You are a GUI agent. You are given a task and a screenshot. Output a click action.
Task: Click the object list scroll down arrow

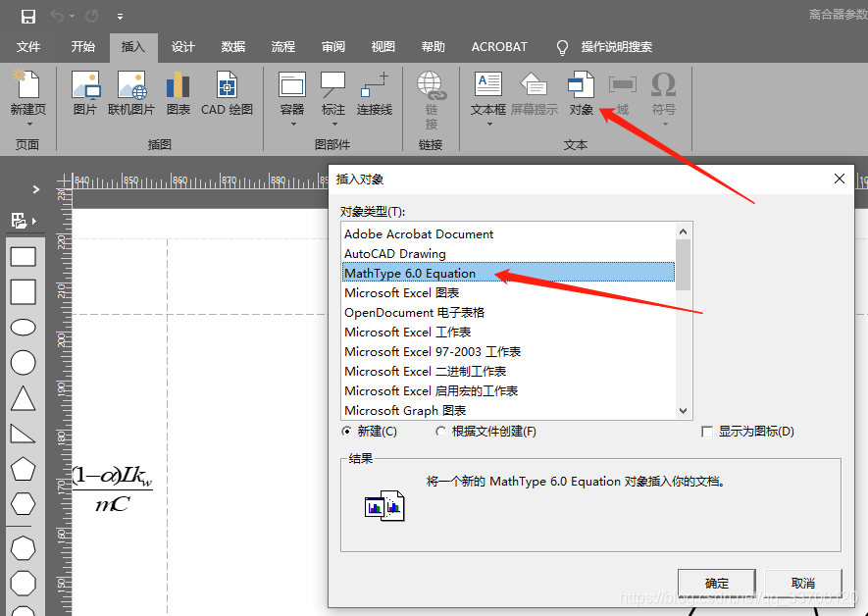click(683, 411)
